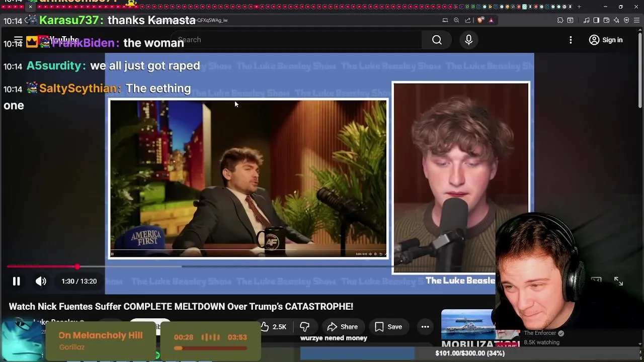Open a new browser tab with plus
Screen dimensions: 644x362
tap(579, 7)
